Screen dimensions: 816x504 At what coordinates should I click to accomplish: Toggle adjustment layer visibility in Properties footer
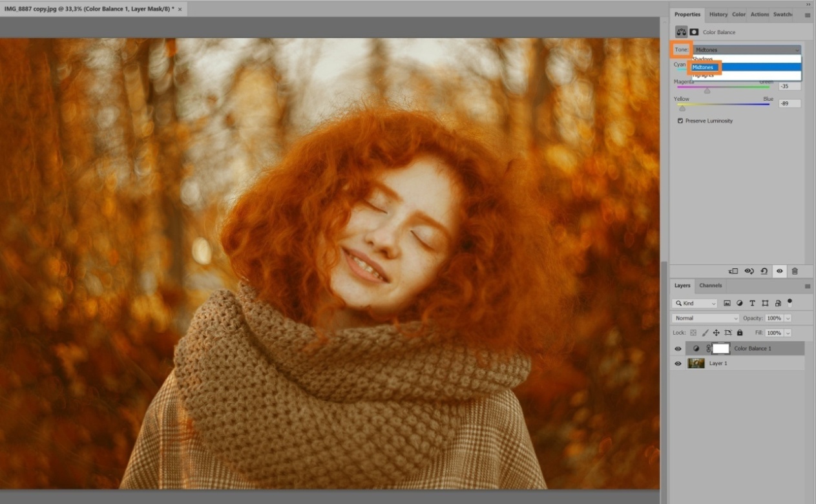click(x=780, y=271)
